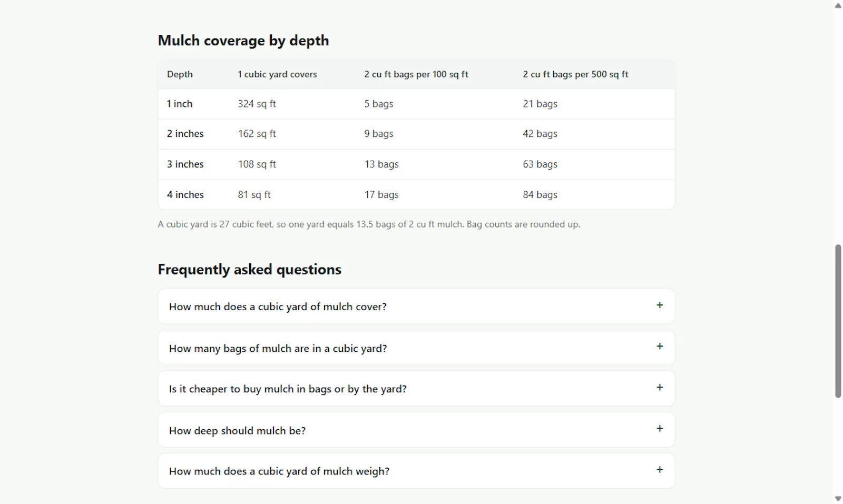
Task: Click the '5 bags' cell
Action: tap(379, 104)
